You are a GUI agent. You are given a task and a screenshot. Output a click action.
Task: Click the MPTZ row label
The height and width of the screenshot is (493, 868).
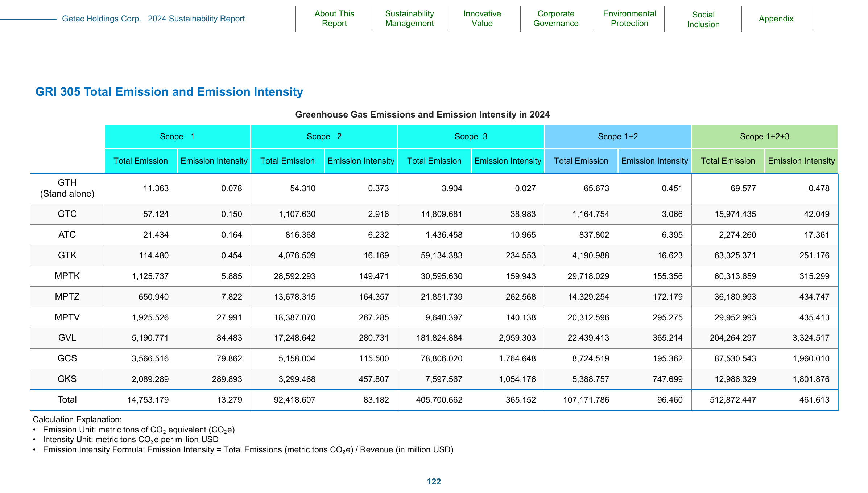[x=67, y=296]
